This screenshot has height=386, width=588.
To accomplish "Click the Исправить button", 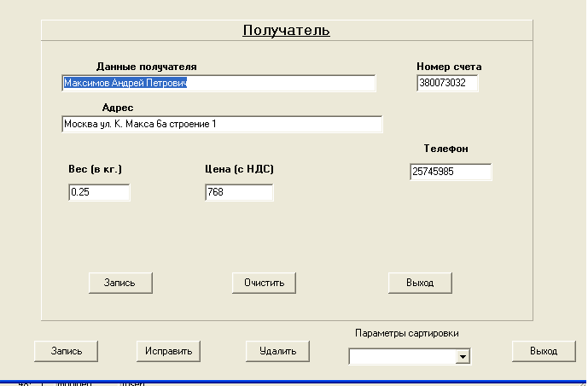I will (x=168, y=351).
